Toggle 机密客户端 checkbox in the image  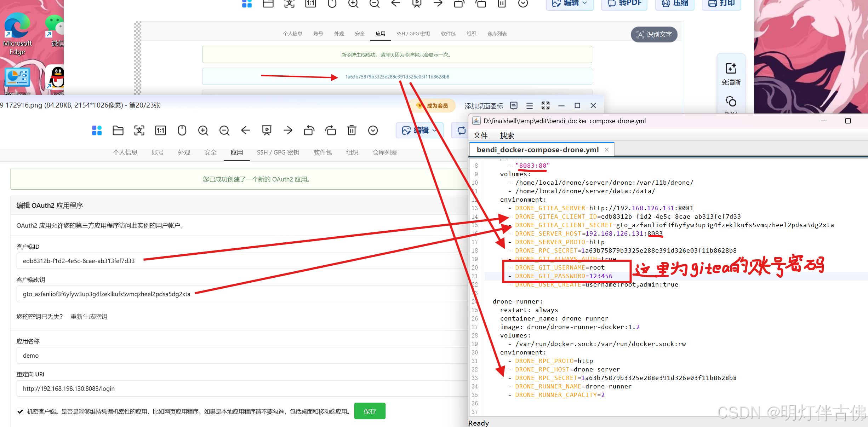(20, 411)
